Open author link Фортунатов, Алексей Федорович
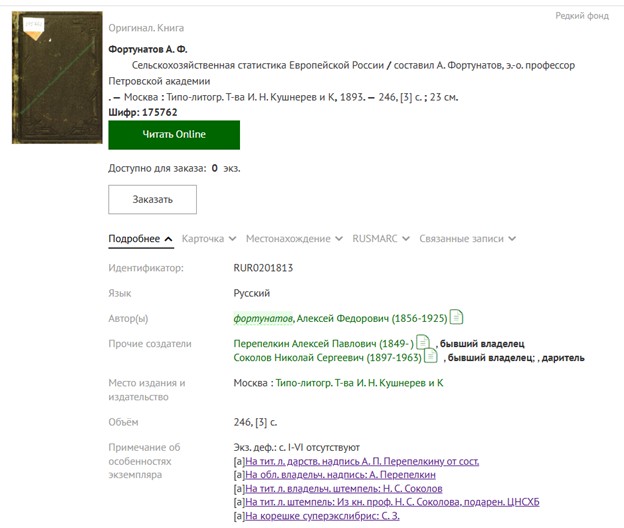 pyautogui.click(x=339, y=318)
